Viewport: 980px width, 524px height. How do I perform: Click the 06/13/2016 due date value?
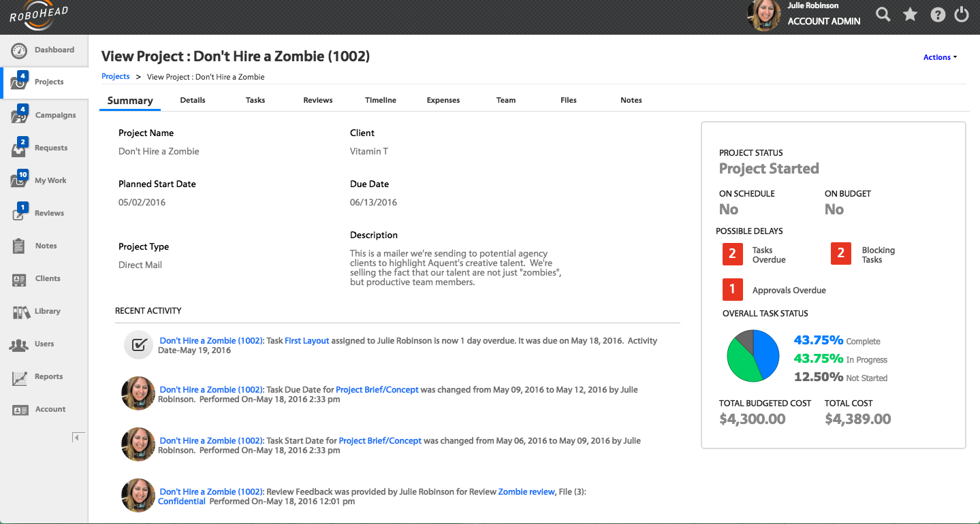(x=373, y=202)
